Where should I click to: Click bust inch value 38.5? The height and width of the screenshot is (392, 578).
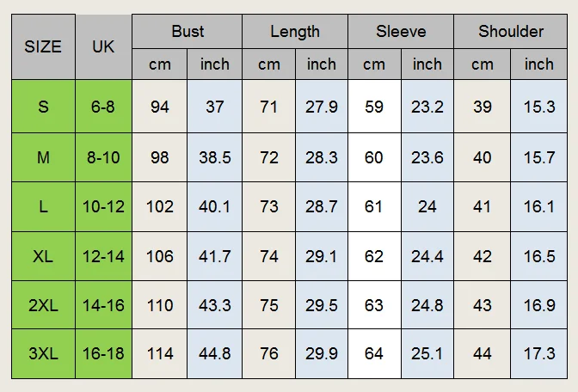214,157
